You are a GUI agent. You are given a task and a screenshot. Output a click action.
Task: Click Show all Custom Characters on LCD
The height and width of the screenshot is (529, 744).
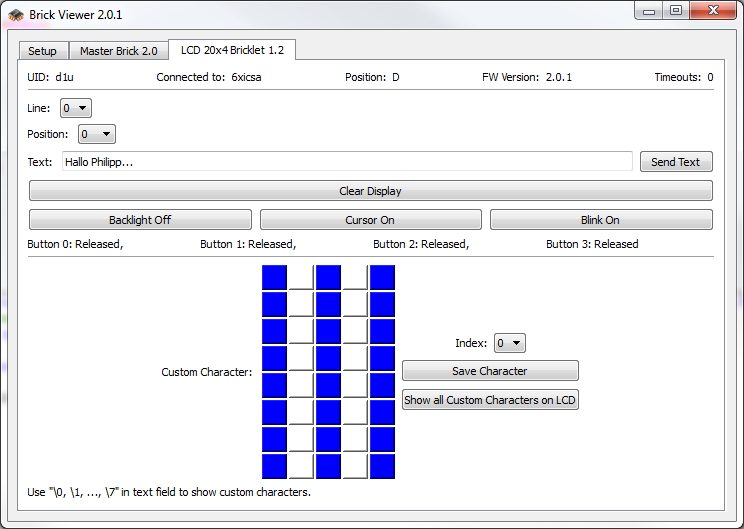tap(490, 400)
